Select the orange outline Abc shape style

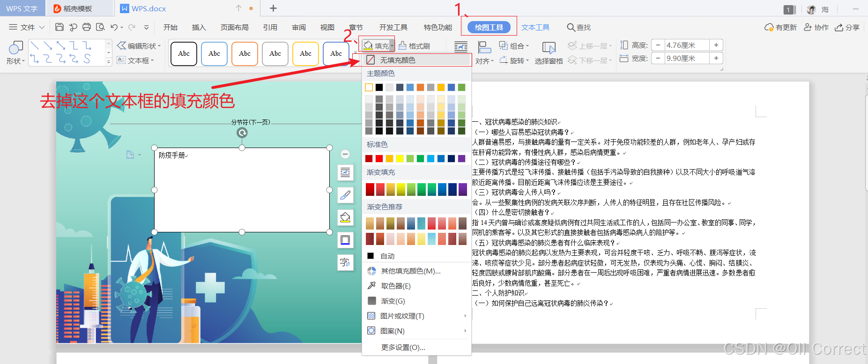click(245, 53)
